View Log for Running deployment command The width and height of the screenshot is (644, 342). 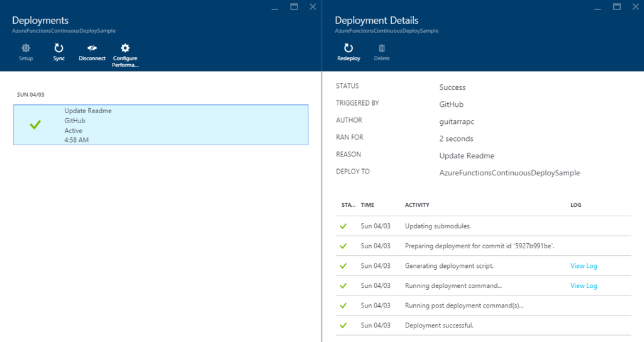[583, 285]
